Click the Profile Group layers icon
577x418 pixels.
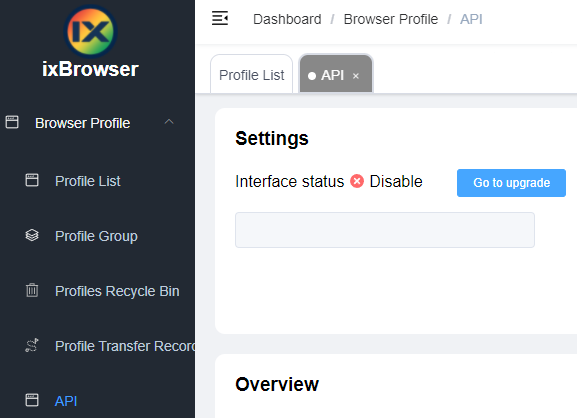coord(32,235)
